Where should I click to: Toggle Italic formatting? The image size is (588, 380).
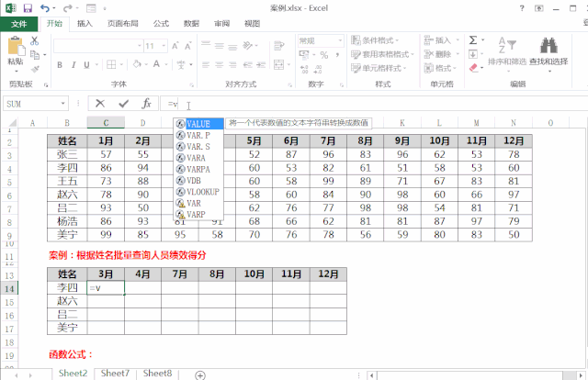(x=73, y=65)
